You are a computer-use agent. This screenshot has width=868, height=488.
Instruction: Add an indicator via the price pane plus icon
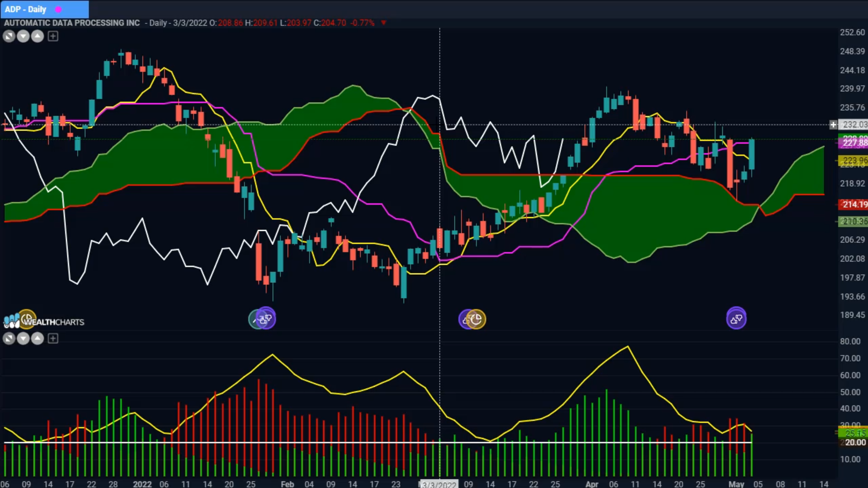pyautogui.click(x=53, y=36)
